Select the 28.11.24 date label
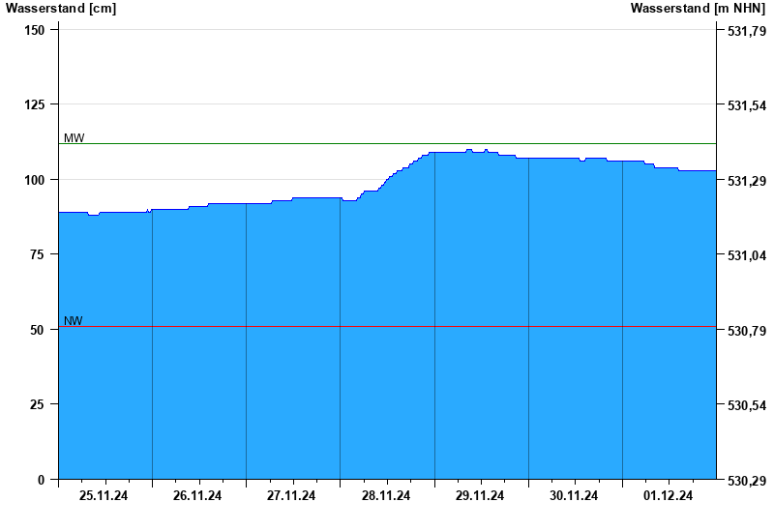This screenshot has width=774, height=532. (385, 495)
